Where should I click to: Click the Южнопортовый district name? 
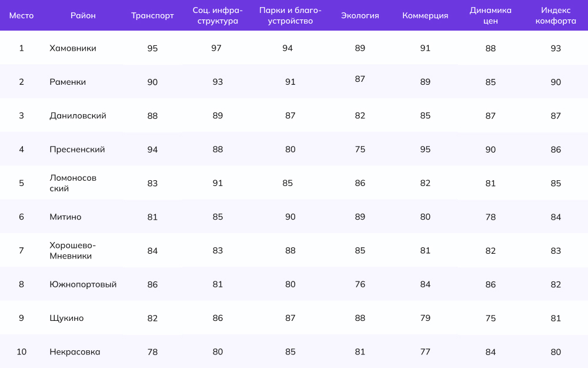pos(83,284)
